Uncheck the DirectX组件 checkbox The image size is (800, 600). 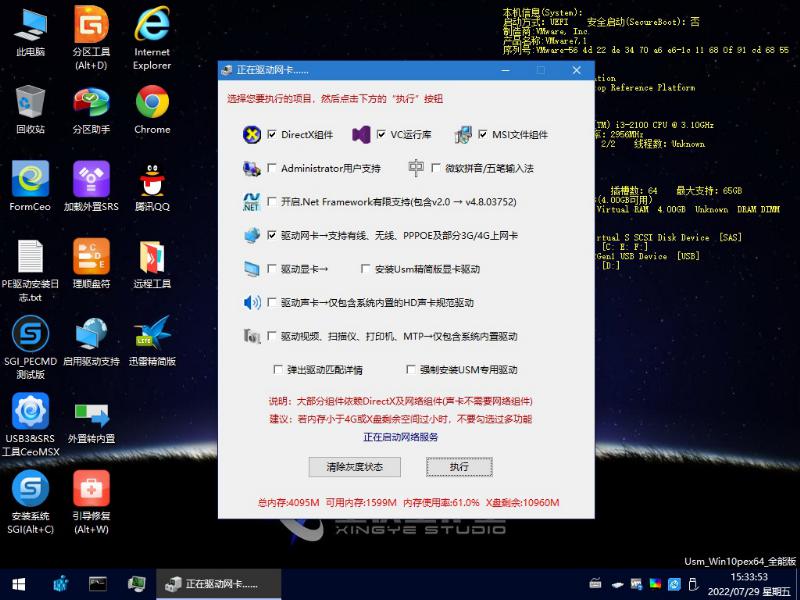pyautogui.click(x=271, y=135)
